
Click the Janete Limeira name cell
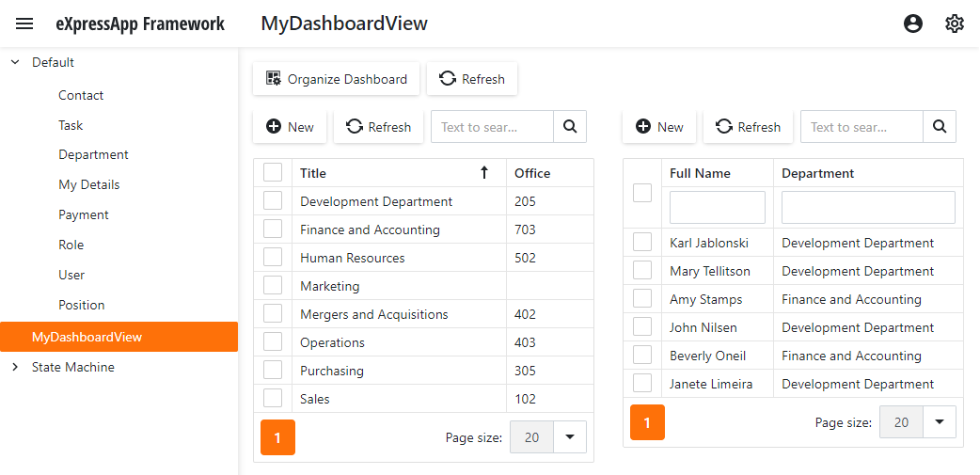[718, 383]
